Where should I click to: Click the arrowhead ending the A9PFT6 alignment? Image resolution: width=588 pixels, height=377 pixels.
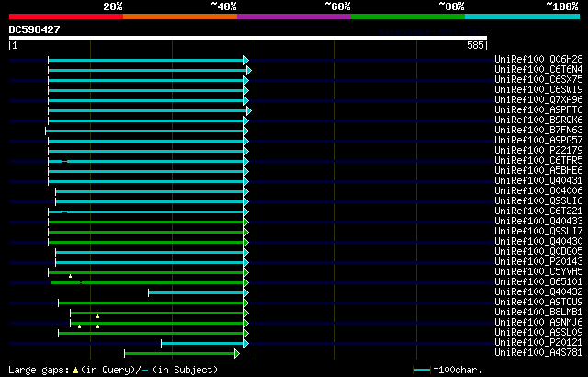click(x=249, y=110)
